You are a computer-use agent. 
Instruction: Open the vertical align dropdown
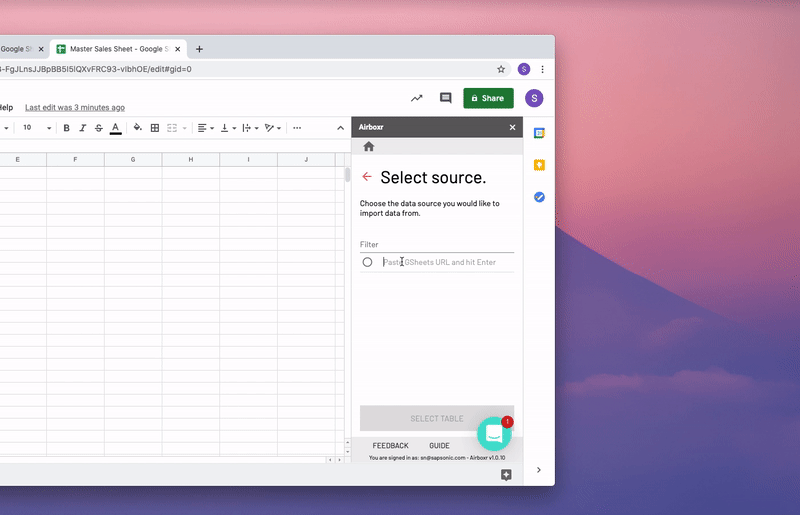228,128
